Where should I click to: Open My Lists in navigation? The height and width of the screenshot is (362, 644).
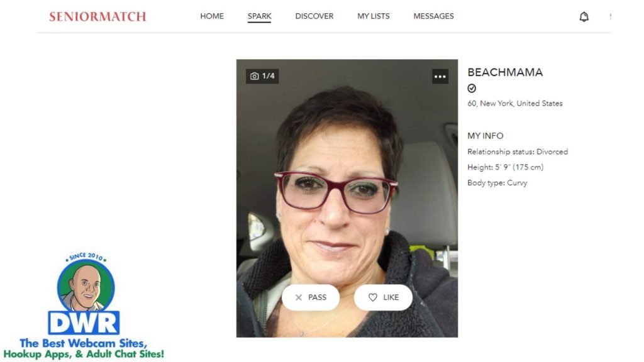[374, 16]
